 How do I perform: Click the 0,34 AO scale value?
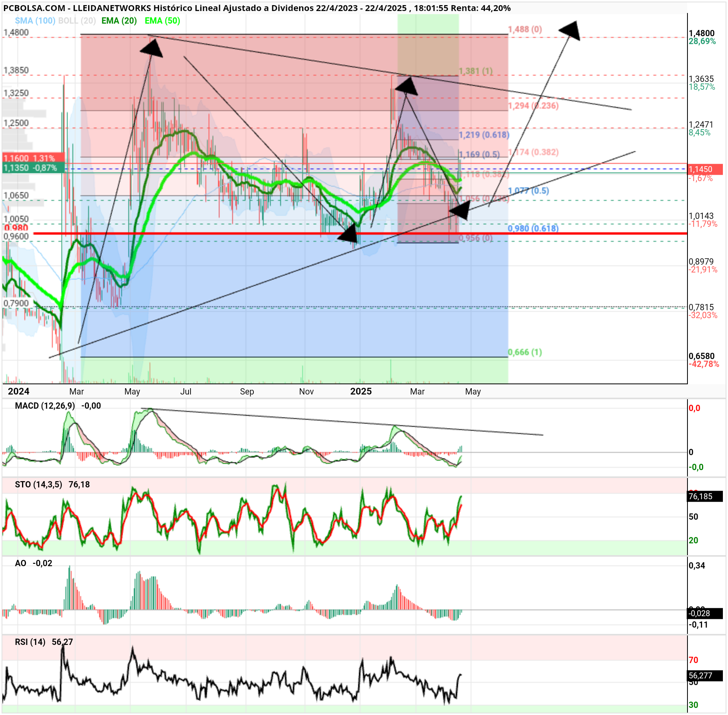coord(697,566)
